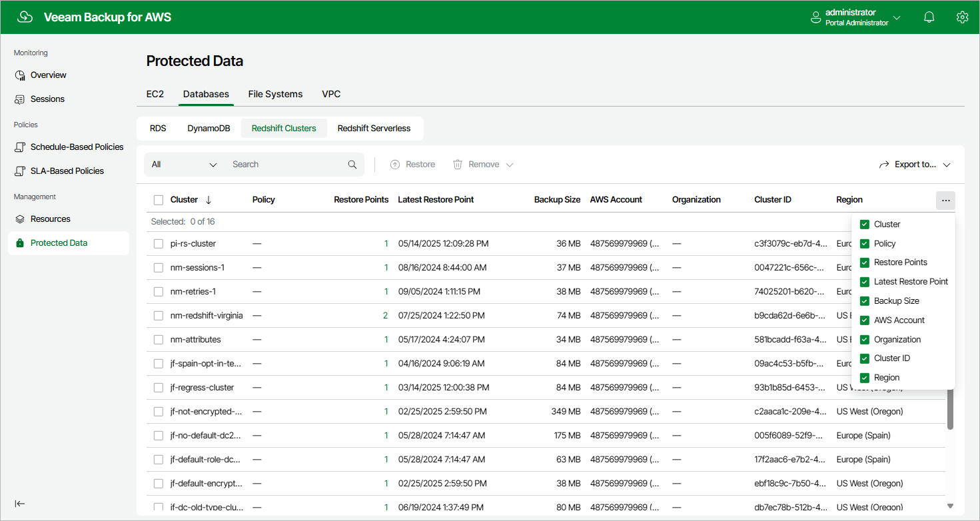Screen dimensions: 980x521
Task: Uncheck the Region column checkbox
Action: 865,378
